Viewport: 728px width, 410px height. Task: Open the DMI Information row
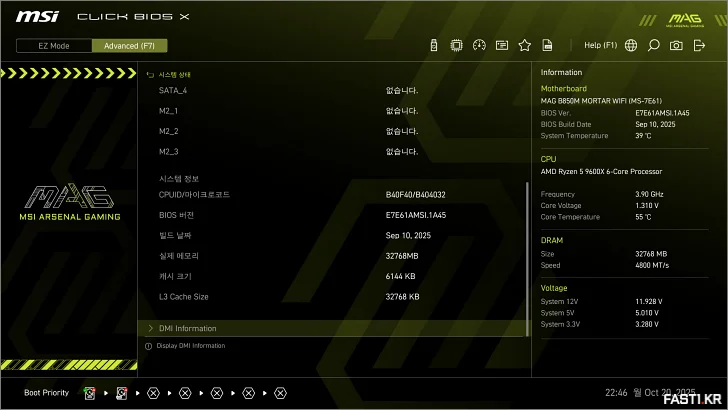(333, 328)
